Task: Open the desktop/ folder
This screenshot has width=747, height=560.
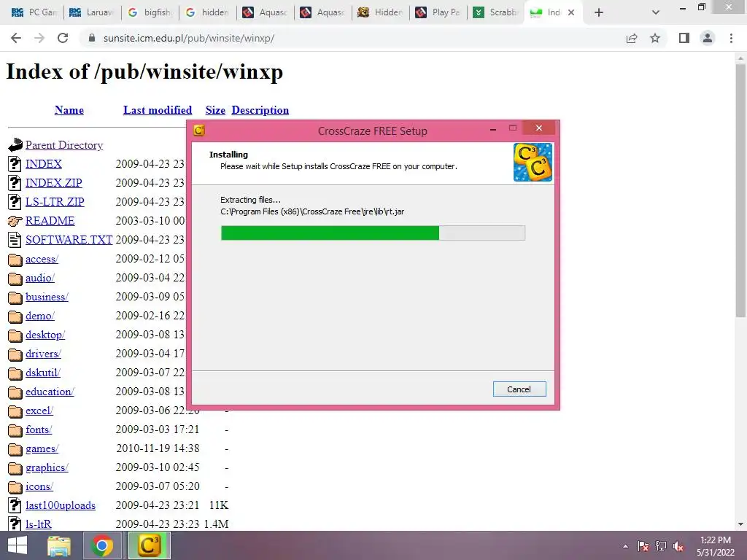Action: tap(45, 335)
